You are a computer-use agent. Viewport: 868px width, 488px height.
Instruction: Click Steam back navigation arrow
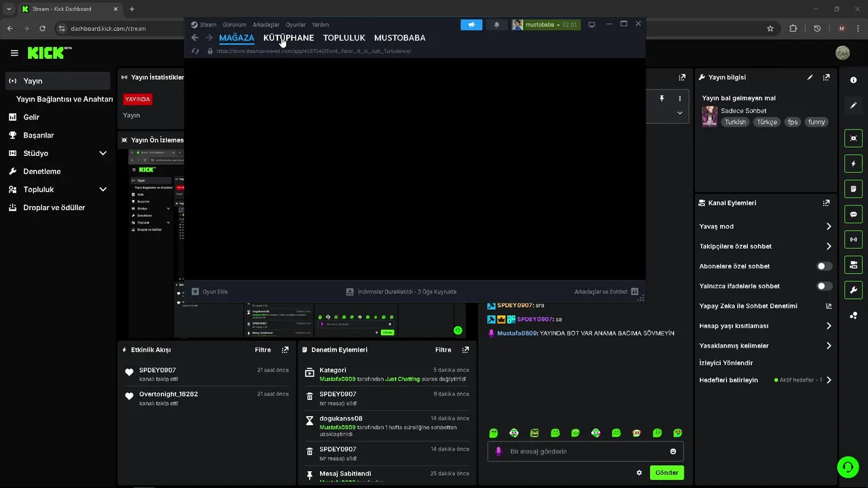click(x=195, y=38)
